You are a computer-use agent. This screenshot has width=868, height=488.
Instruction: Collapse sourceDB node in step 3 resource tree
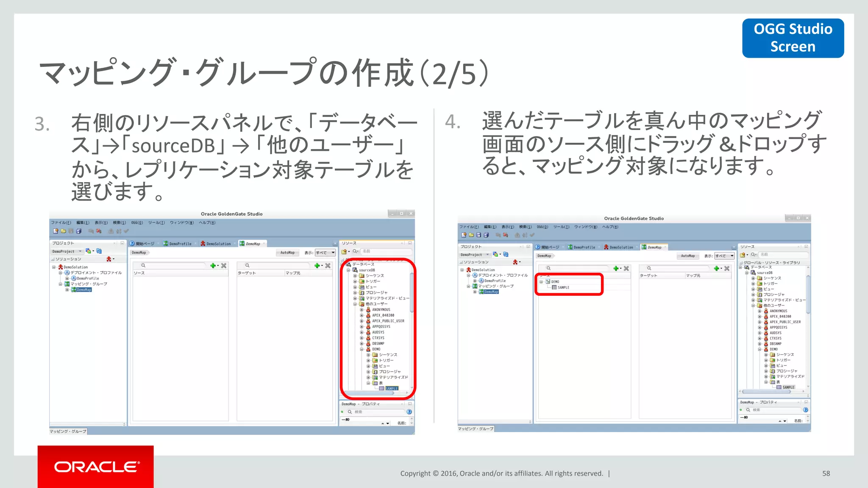[348, 270]
